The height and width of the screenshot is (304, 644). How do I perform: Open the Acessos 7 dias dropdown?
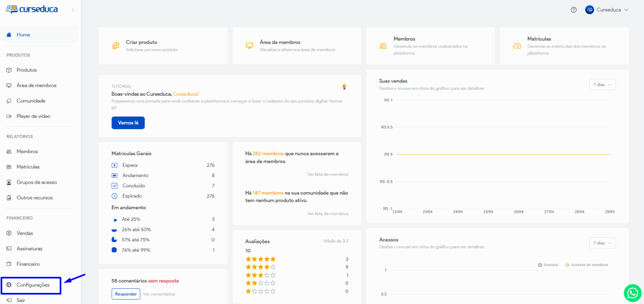pyautogui.click(x=602, y=243)
